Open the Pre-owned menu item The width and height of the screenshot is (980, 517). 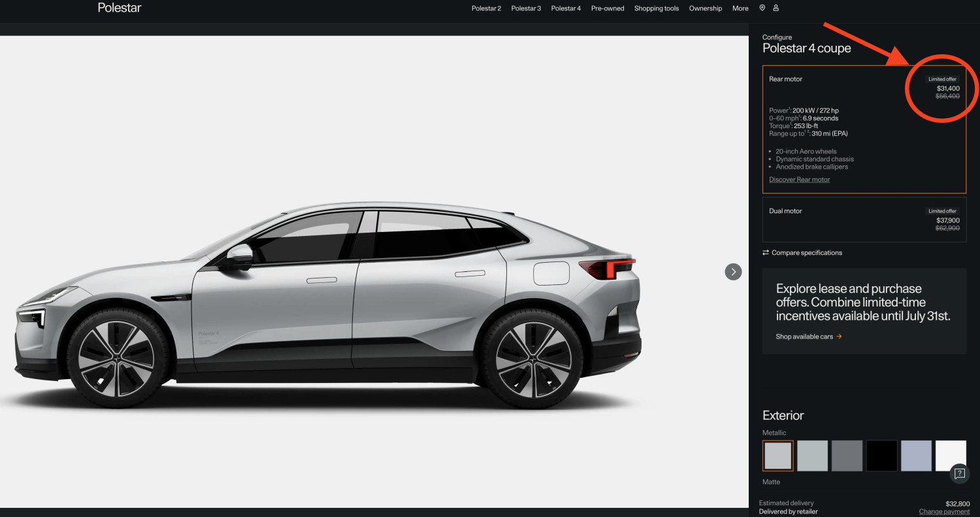point(608,8)
